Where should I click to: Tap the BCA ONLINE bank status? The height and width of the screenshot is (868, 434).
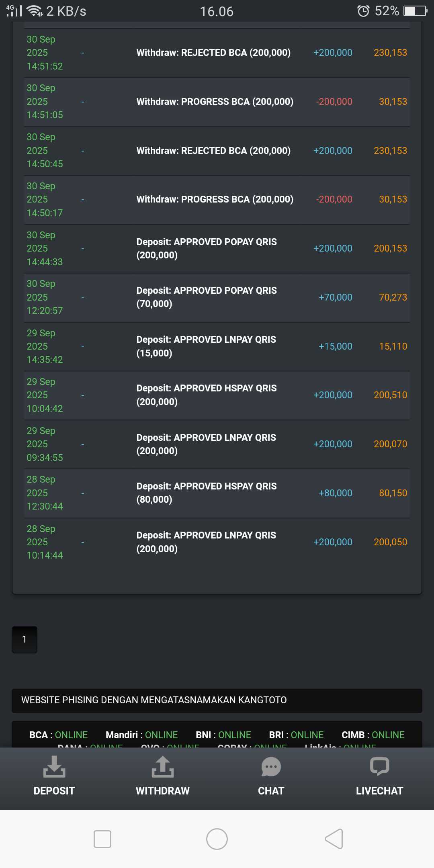click(59, 735)
